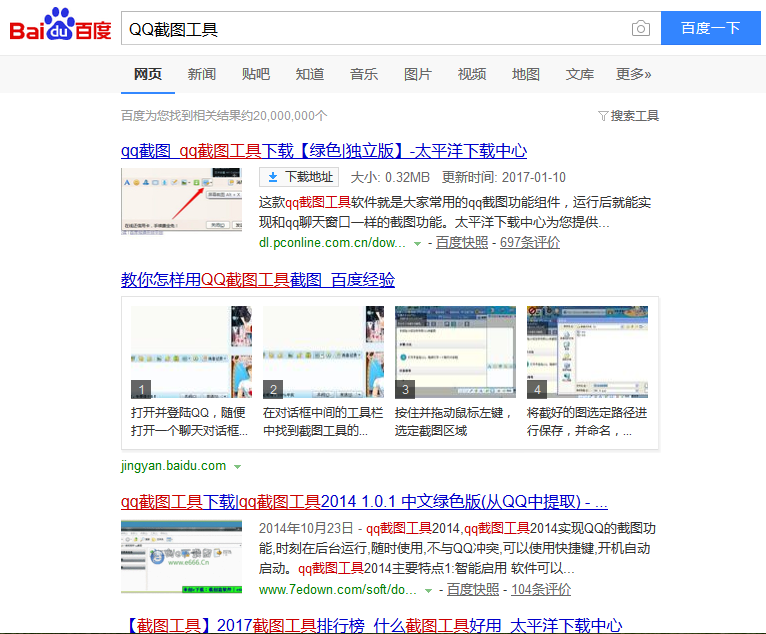
Task: Open 2017截图工具排行榜 result link
Action: click(374, 625)
